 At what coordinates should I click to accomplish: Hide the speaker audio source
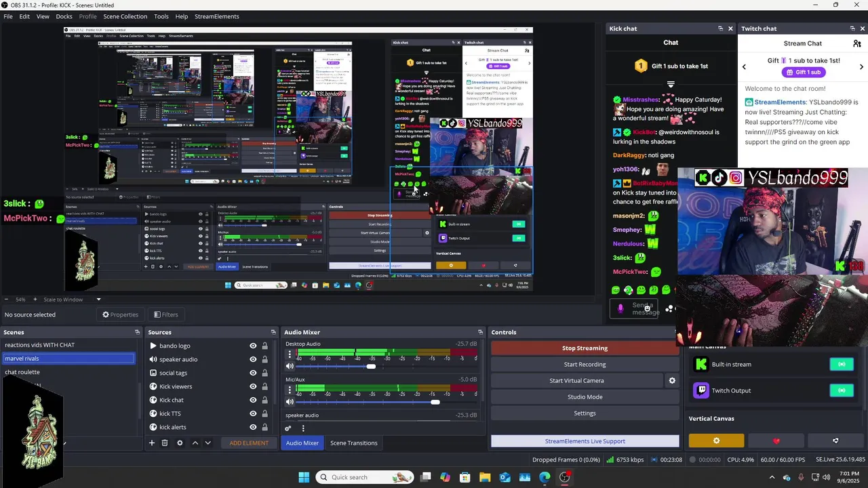pos(253,359)
